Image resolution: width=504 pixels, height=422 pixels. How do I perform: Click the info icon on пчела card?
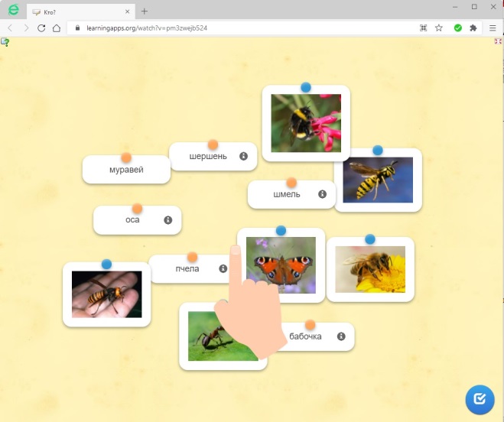223,268
